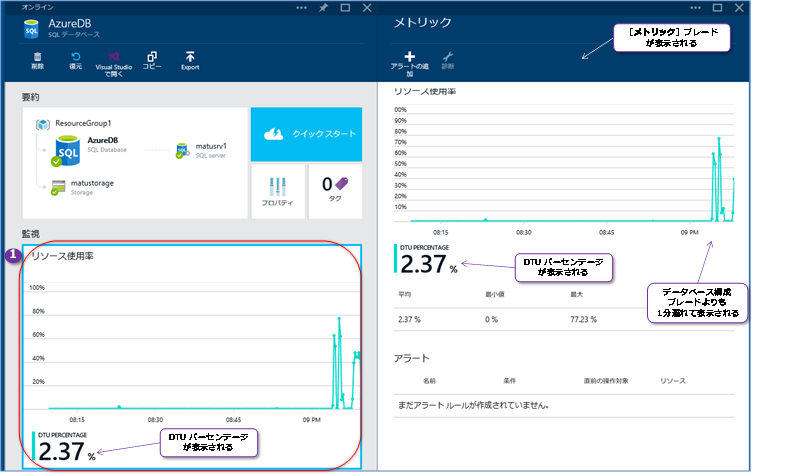
Task: Open more options on Metrics blade
Action: pyautogui.click(x=695, y=8)
